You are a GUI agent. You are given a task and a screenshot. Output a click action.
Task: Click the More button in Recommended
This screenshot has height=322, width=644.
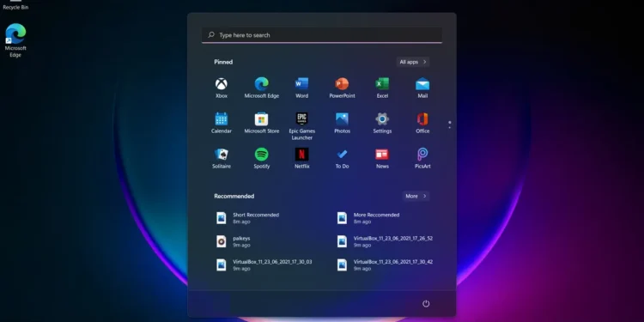click(416, 196)
